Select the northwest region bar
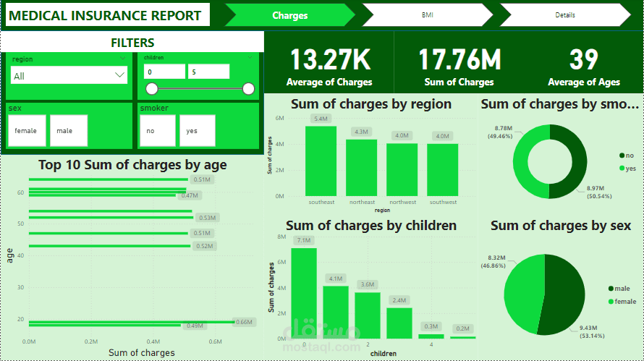 click(402, 169)
